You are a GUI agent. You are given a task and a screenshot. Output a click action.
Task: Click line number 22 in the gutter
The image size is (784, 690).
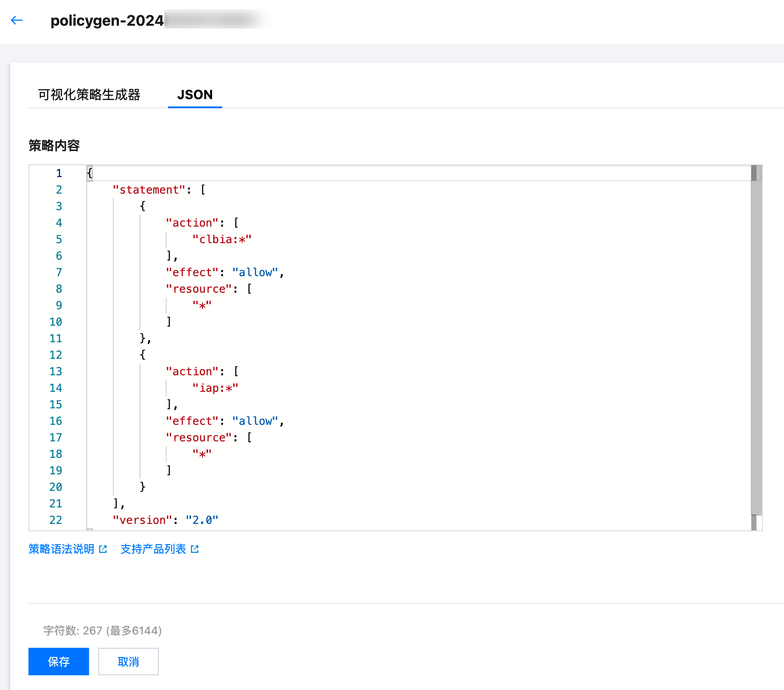point(56,520)
